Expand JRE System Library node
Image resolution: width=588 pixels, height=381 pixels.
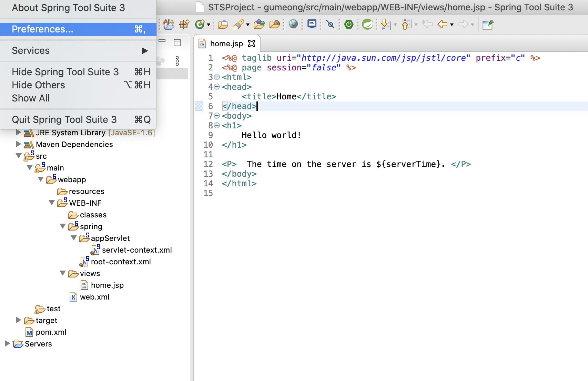coord(19,132)
